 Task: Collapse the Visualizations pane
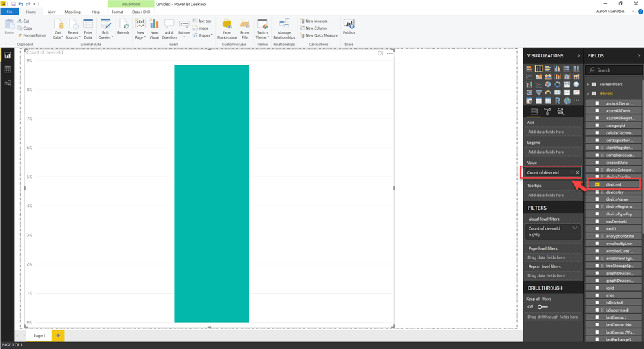click(578, 55)
